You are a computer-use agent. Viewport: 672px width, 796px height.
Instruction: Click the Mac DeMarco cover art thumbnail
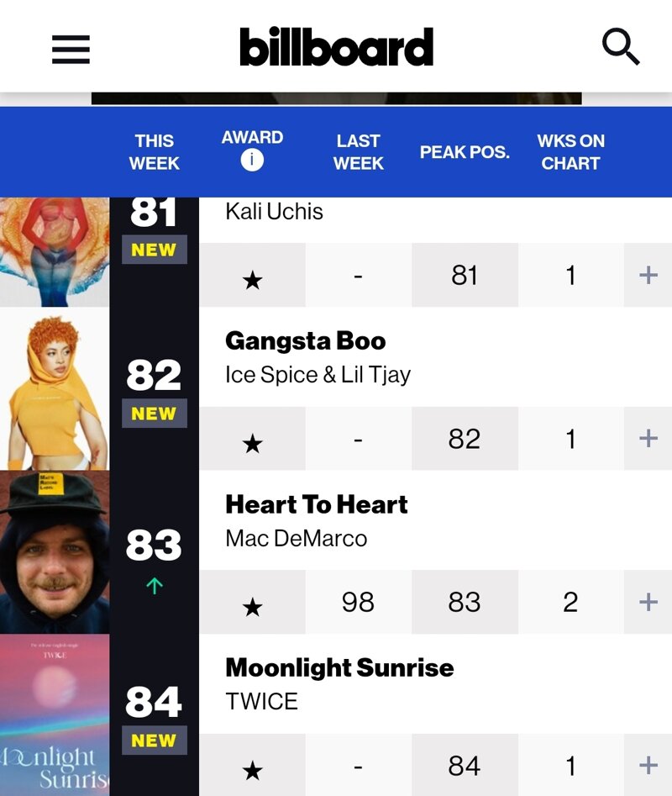[x=55, y=552]
